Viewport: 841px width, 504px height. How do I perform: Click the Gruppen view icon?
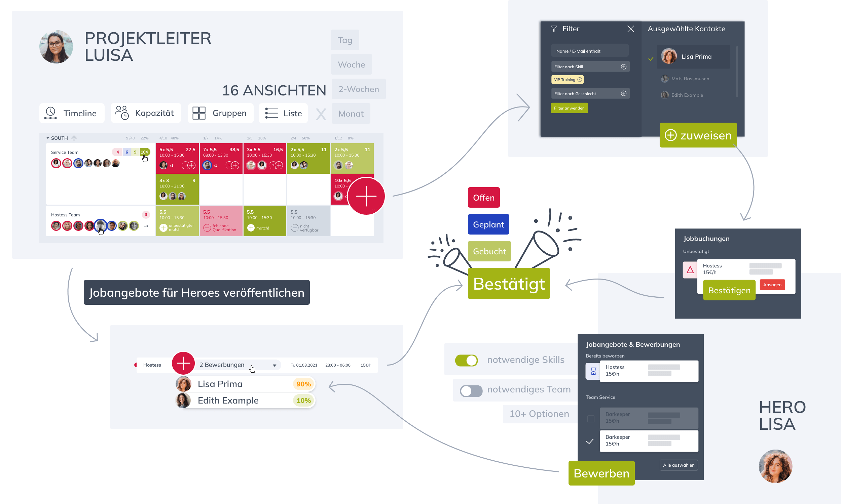coord(200,114)
